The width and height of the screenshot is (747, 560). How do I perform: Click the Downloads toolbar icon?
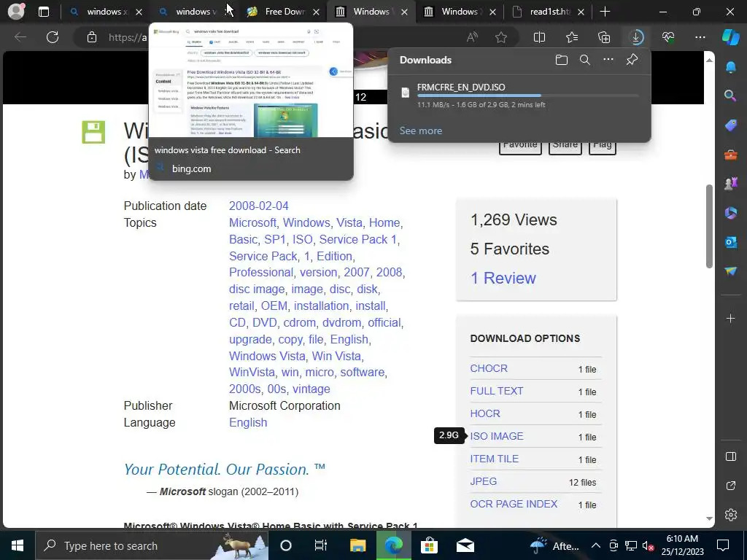[x=636, y=37]
